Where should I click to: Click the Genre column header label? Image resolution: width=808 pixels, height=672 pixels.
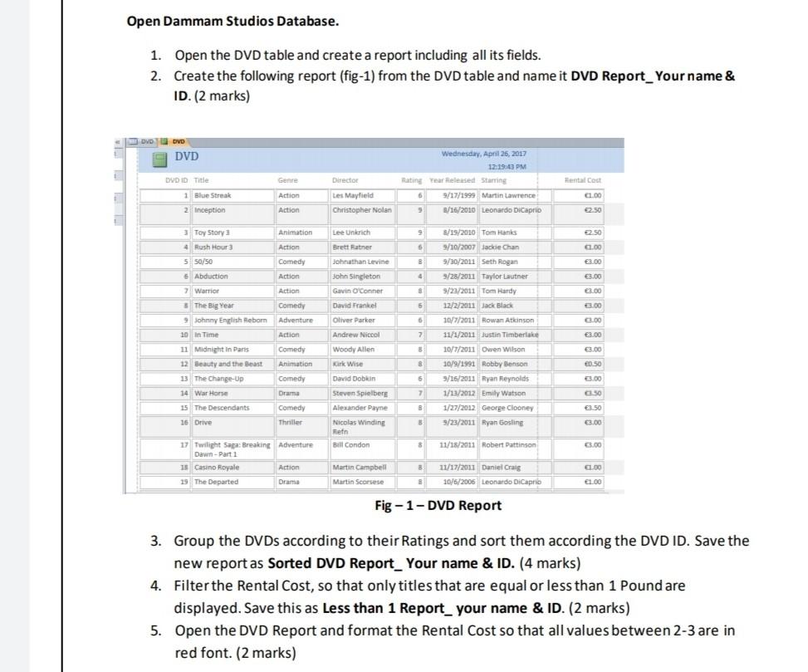[288, 180]
